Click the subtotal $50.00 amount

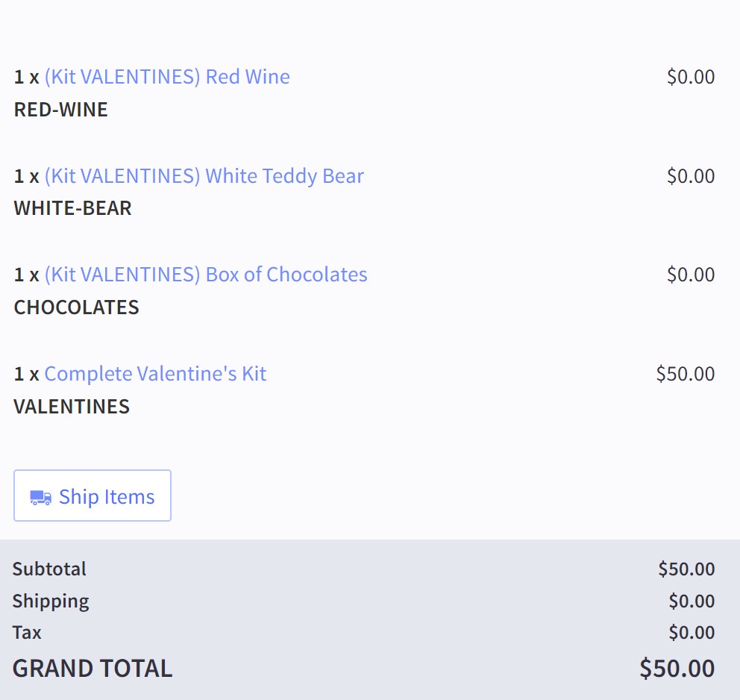coord(686,569)
